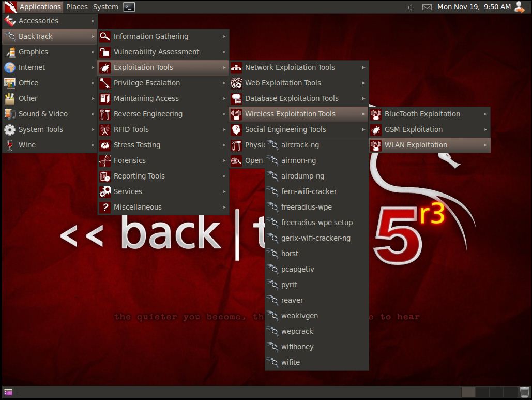Click the Database Exploitation Tools icon
Screen dimensions: 532x400
click(x=236, y=98)
